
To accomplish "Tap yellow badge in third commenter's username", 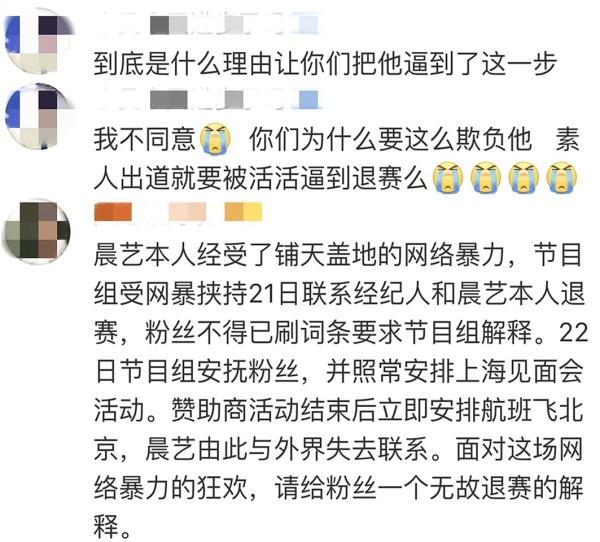I will click(243, 212).
